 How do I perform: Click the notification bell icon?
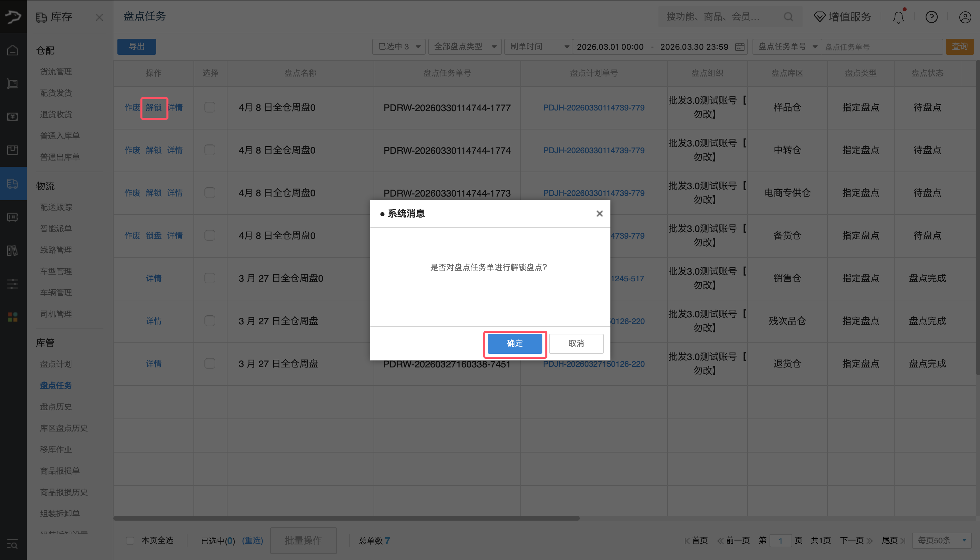click(x=898, y=17)
